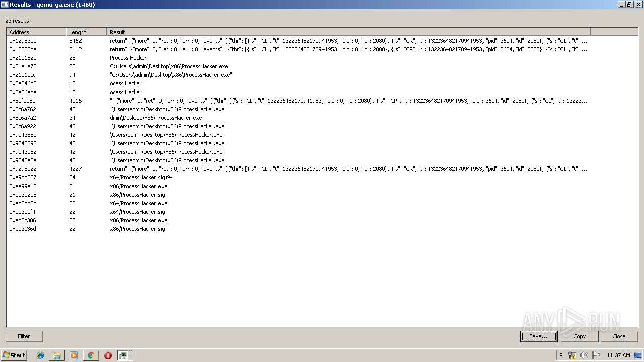Select row with address 0xaa99a18
Viewport: 644px width, 362px height.
[x=298, y=186]
